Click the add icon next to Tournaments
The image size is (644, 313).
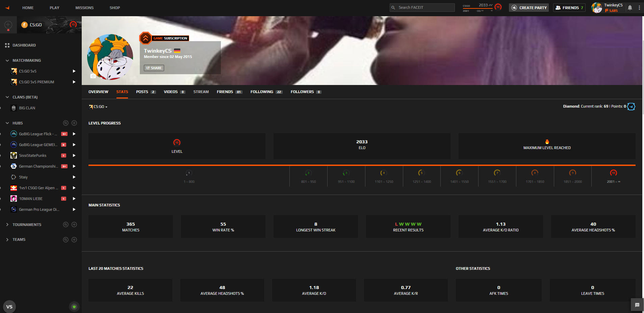[74, 225]
